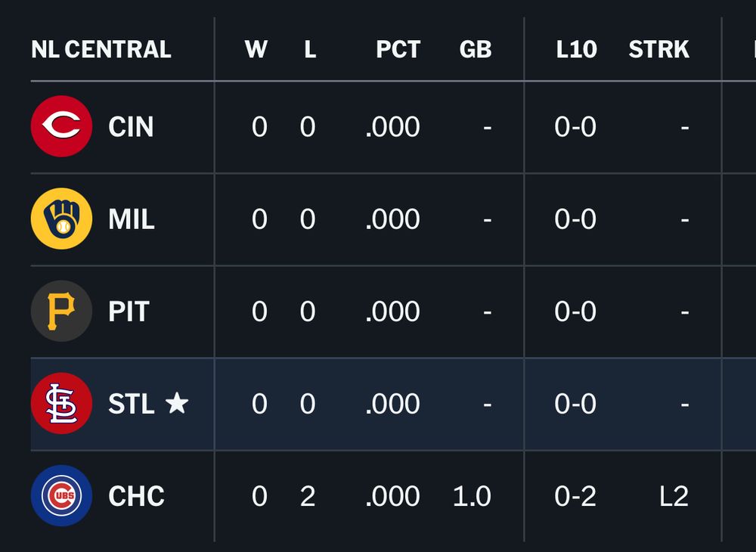Click the NL CENTRAL division header
Viewport: 756px width, 552px height.
pyautogui.click(x=101, y=50)
